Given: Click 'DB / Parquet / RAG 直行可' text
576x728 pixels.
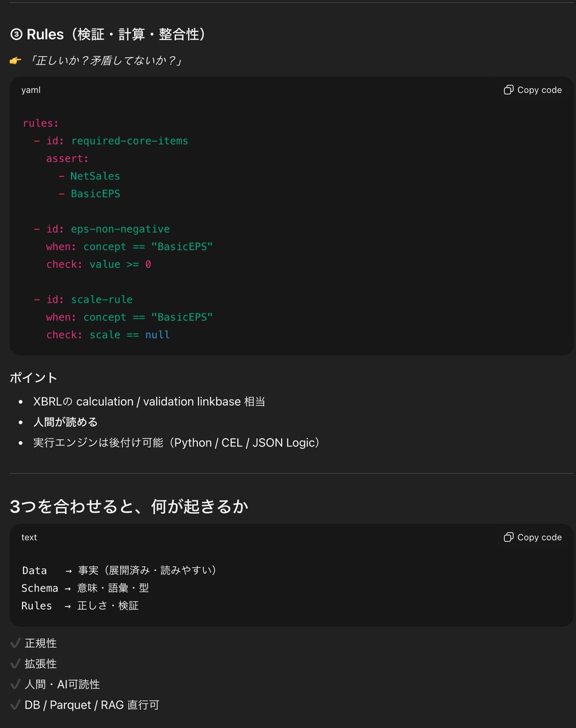Looking at the screenshot, I should pos(92,705).
